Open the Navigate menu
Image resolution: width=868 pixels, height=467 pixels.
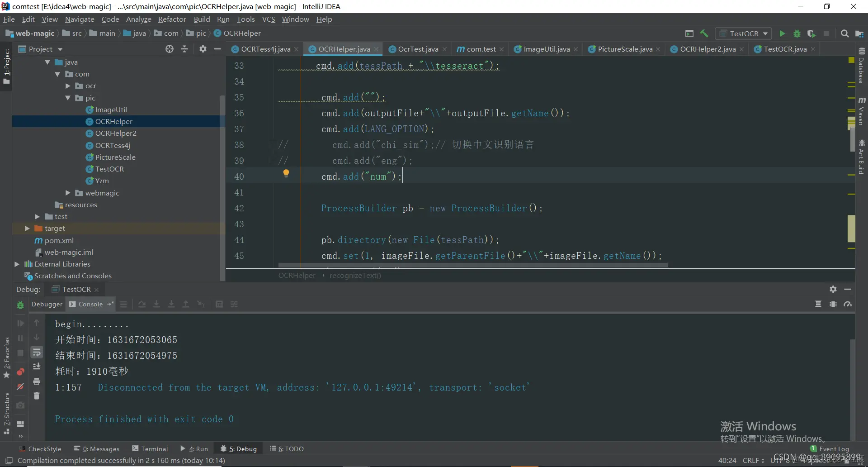[80, 19]
